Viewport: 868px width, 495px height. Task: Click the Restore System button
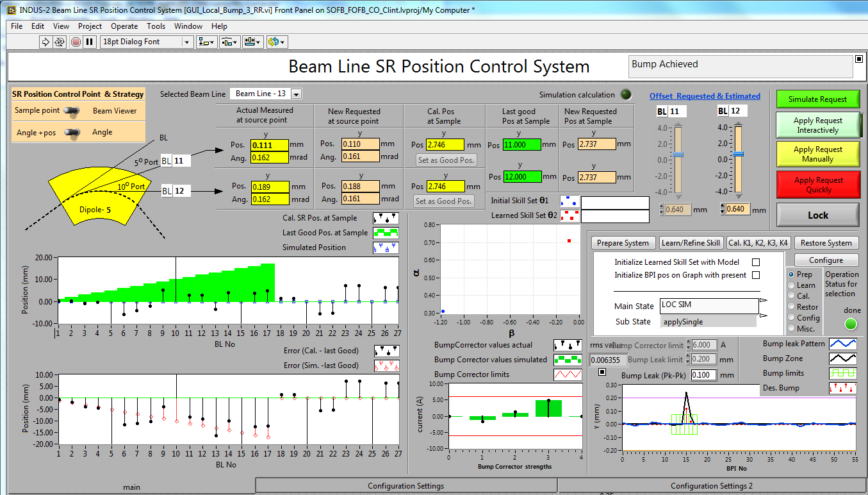coord(826,243)
